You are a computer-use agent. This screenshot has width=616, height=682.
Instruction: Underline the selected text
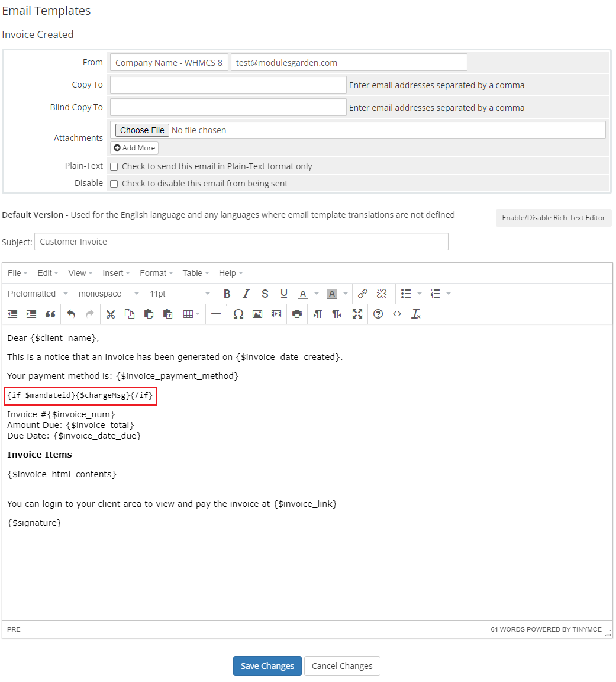pos(284,294)
